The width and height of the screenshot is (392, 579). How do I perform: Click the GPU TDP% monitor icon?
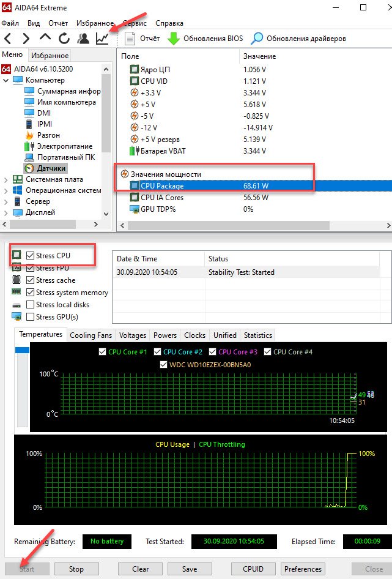click(x=135, y=209)
